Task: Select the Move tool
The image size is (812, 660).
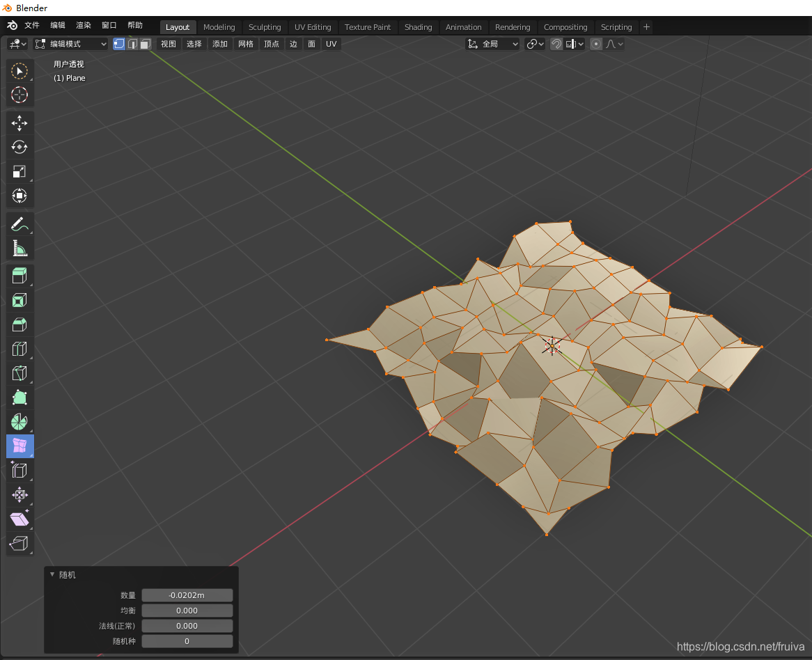Action: (x=19, y=123)
